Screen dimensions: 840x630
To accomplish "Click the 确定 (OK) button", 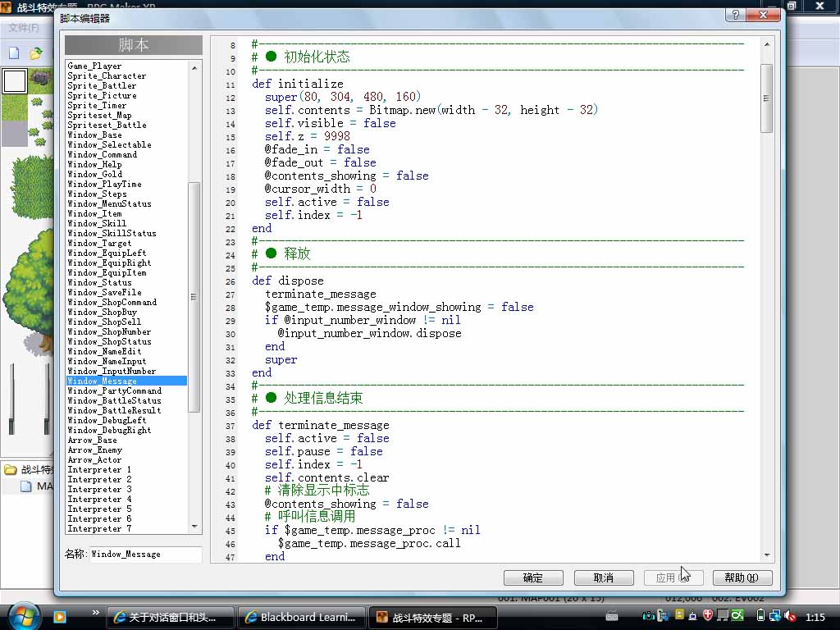I will coord(533,577).
